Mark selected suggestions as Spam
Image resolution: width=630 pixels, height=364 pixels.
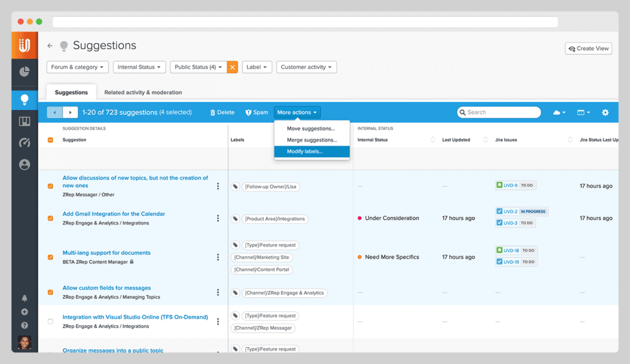pos(257,113)
